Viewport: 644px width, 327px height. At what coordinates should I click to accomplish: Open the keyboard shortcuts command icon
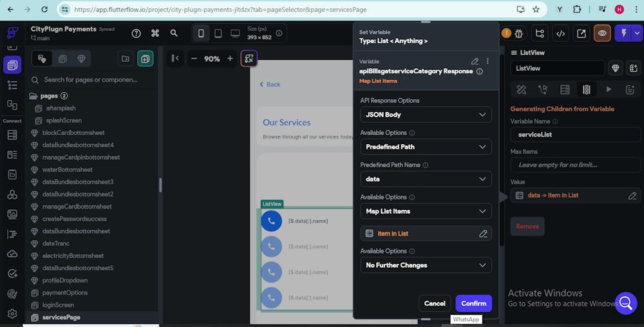[x=155, y=33]
